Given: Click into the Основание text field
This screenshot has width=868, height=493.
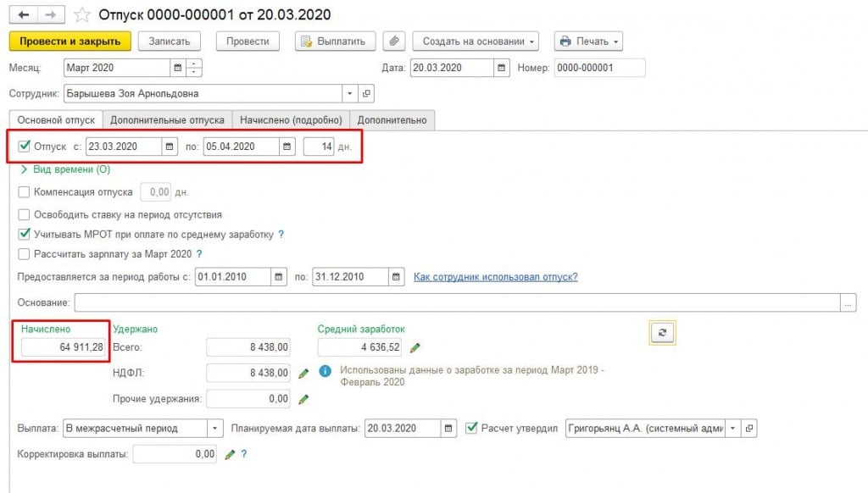Looking at the screenshot, I should 456,302.
